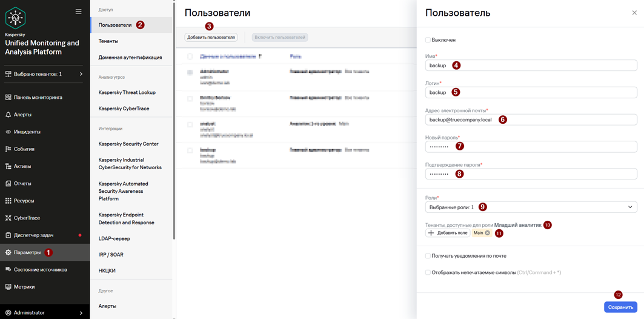Open the Отчеты report icon
644x319 pixels.
8,184
